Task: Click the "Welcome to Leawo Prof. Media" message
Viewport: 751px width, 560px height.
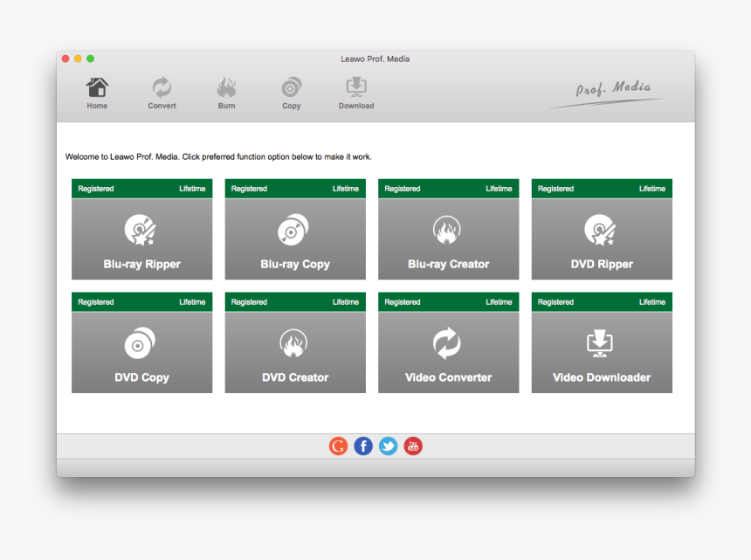Action: coord(218,156)
